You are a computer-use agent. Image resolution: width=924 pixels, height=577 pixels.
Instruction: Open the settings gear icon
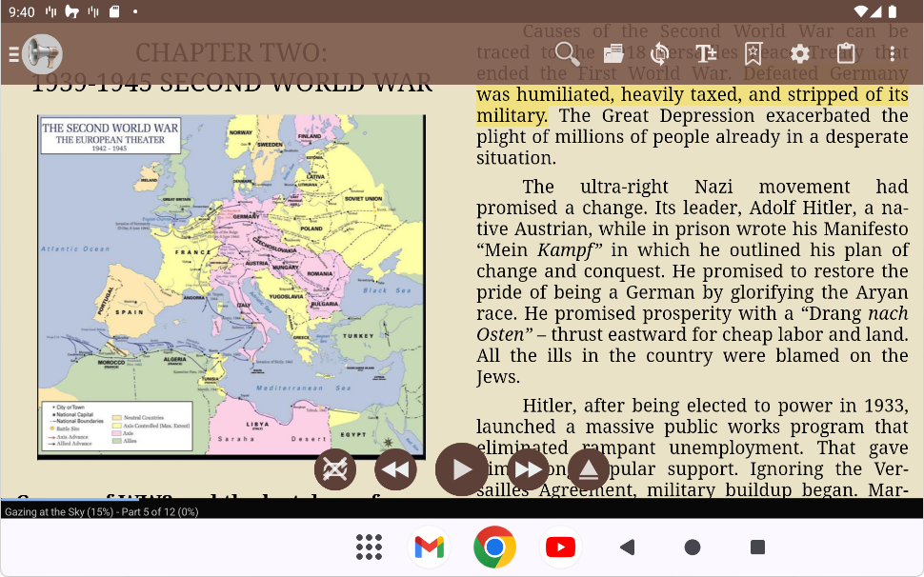click(799, 53)
